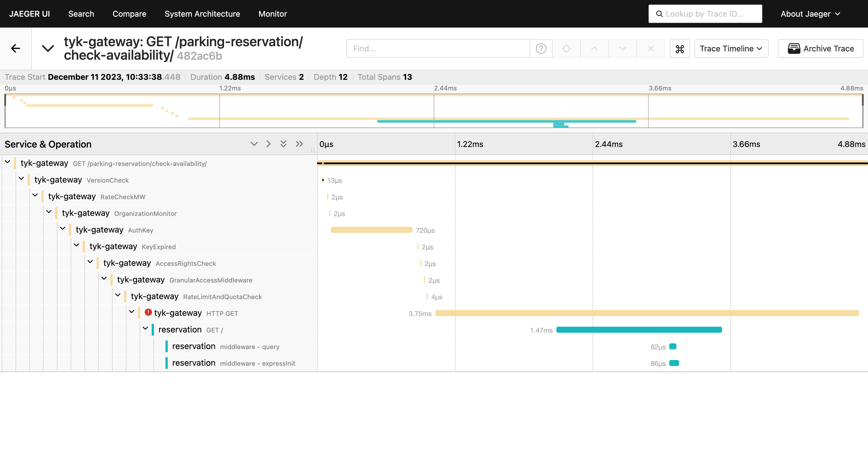Clear the find search with X icon

pos(651,49)
